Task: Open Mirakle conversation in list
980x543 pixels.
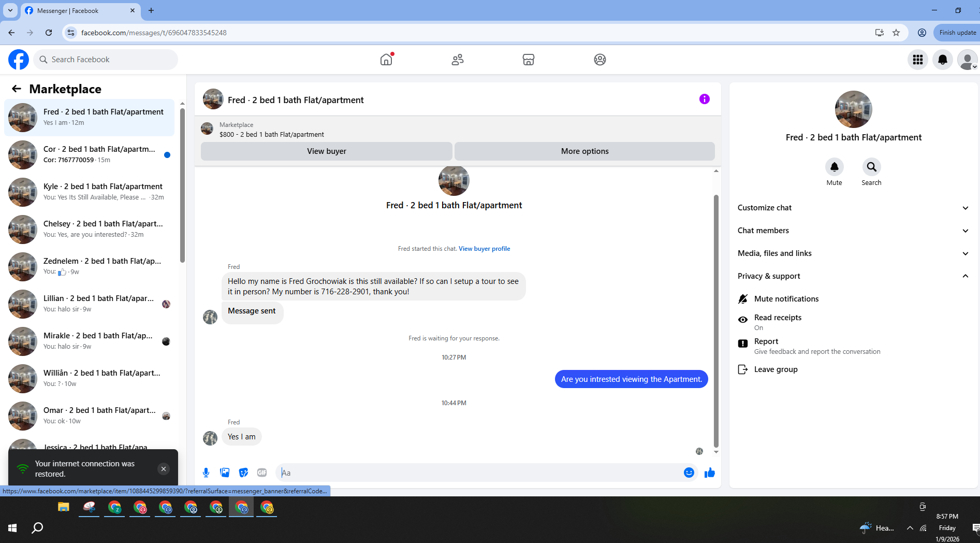Action: tap(90, 341)
